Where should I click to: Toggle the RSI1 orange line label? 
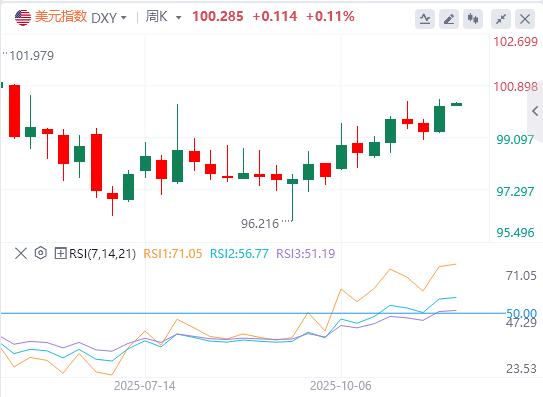[x=172, y=254]
